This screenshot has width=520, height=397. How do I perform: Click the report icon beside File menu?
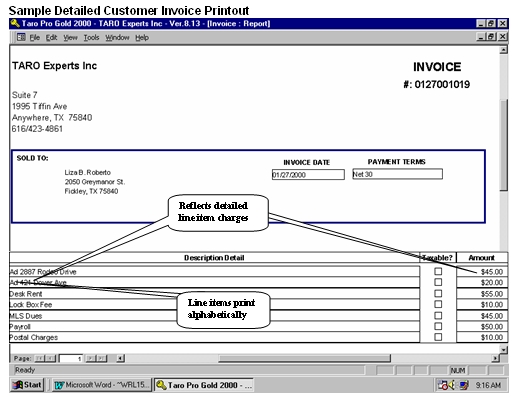(21, 37)
